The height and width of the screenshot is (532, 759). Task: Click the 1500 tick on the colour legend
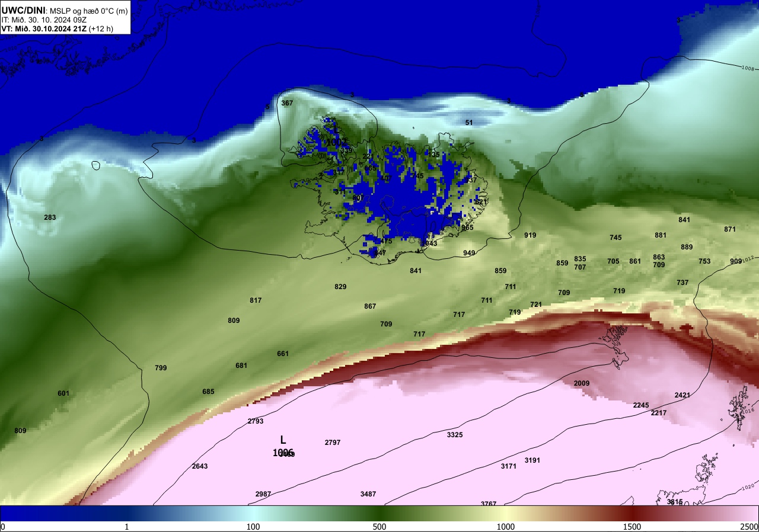click(x=632, y=527)
